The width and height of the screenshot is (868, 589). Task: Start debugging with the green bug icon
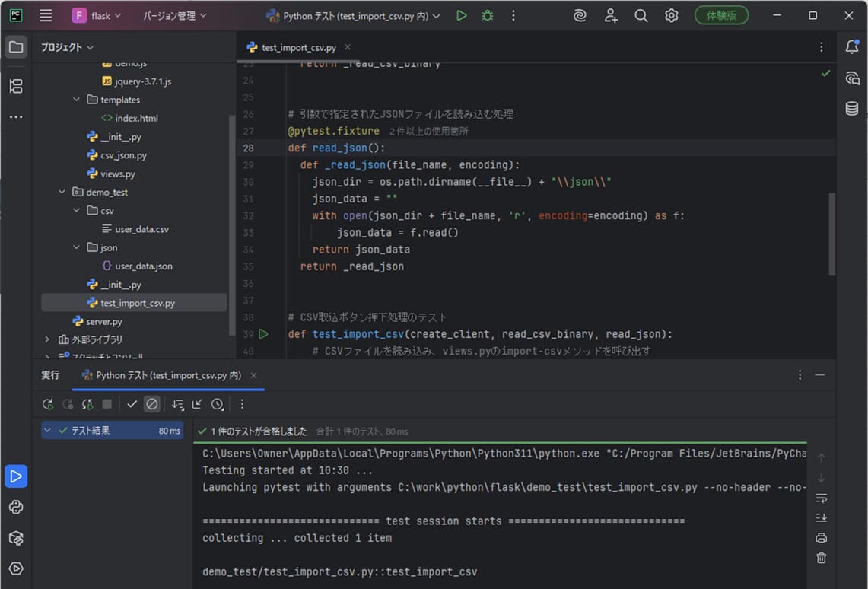488,15
